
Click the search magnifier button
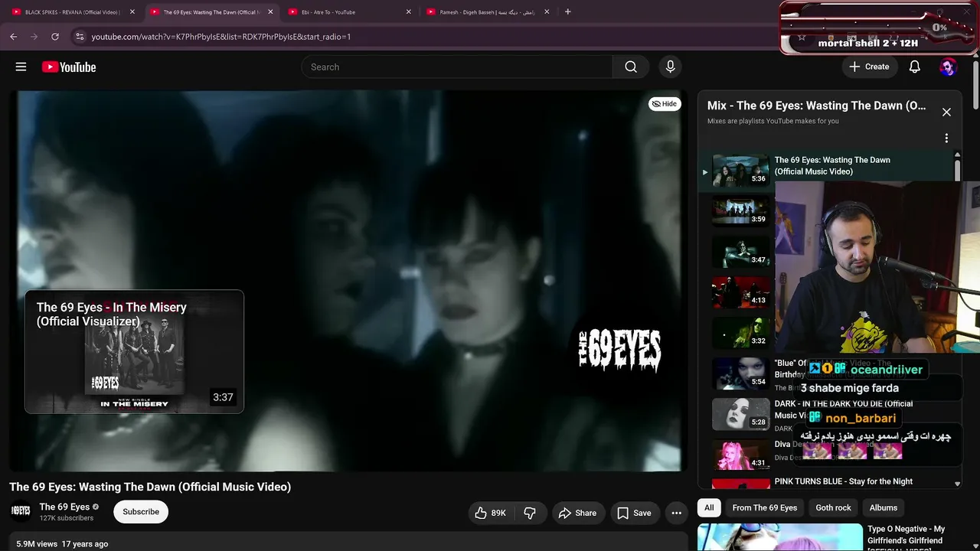pyautogui.click(x=631, y=67)
